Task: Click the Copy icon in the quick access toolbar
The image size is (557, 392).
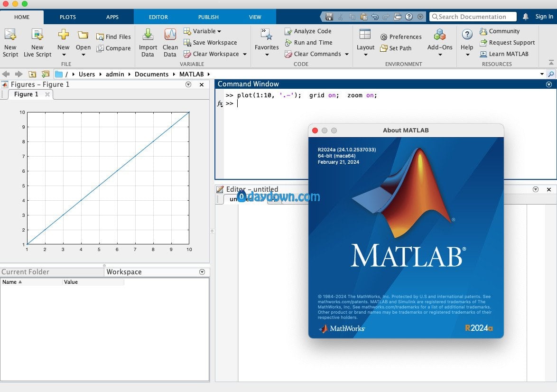Action: (352, 17)
